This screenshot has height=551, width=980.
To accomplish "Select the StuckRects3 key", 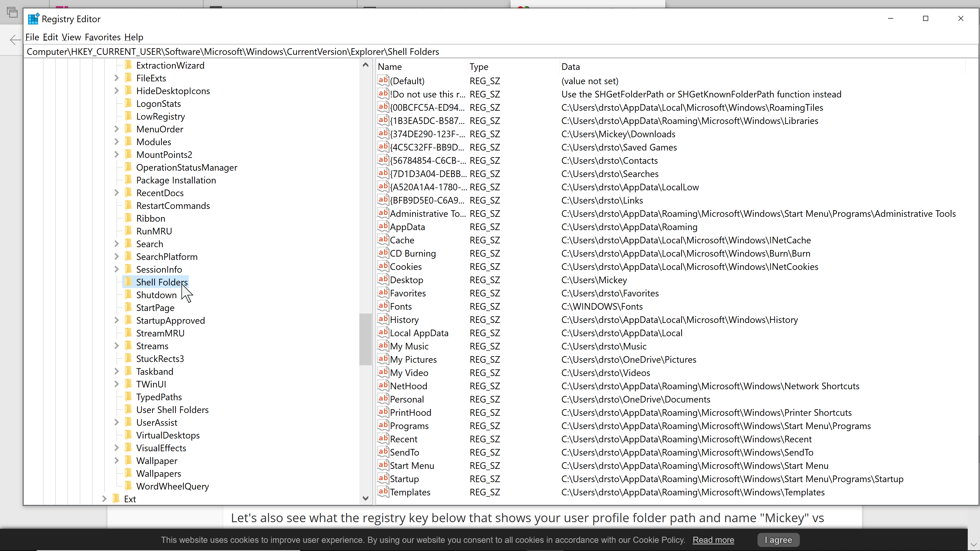I will point(160,359).
